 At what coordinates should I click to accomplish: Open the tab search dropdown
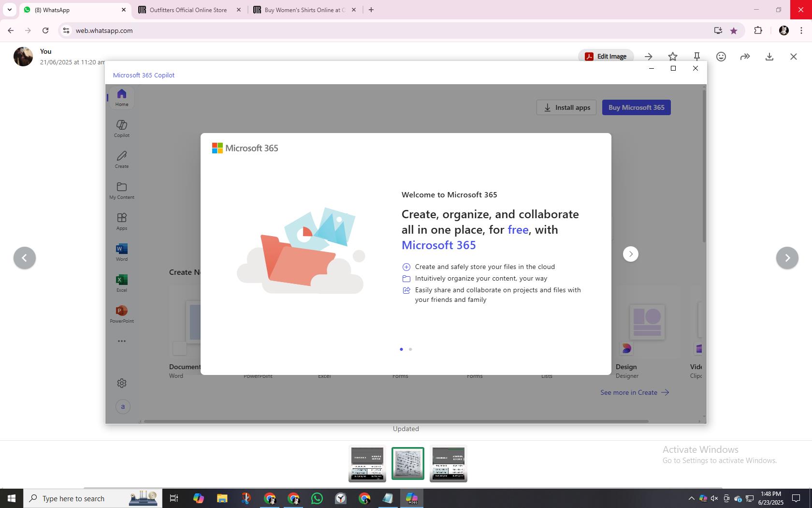click(10, 10)
